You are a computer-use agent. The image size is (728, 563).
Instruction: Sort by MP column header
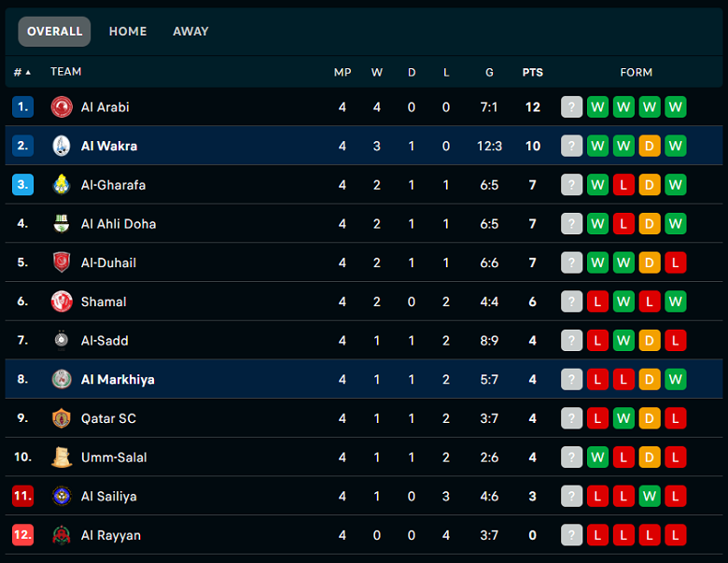[x=343, y=72]
